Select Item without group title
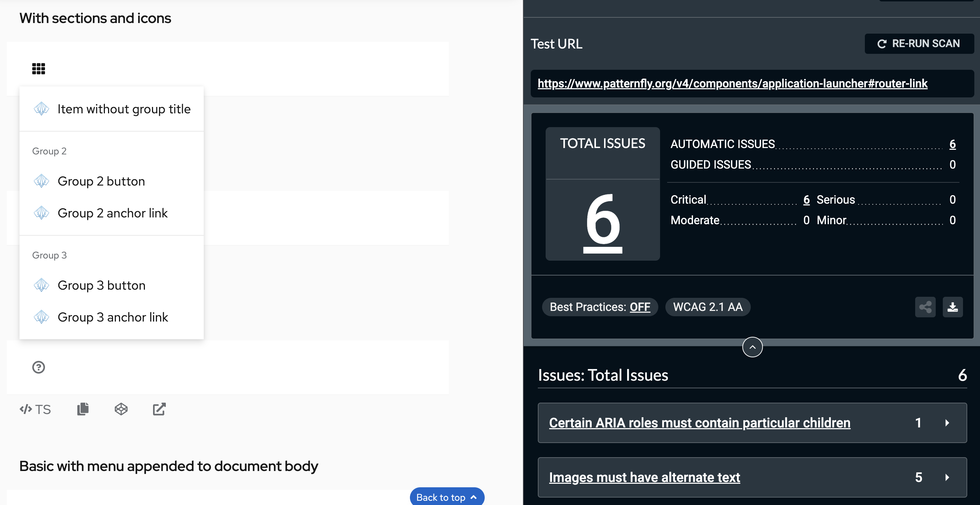The height and width of the screenshot is (505, 980). click(x=124, y=109)
